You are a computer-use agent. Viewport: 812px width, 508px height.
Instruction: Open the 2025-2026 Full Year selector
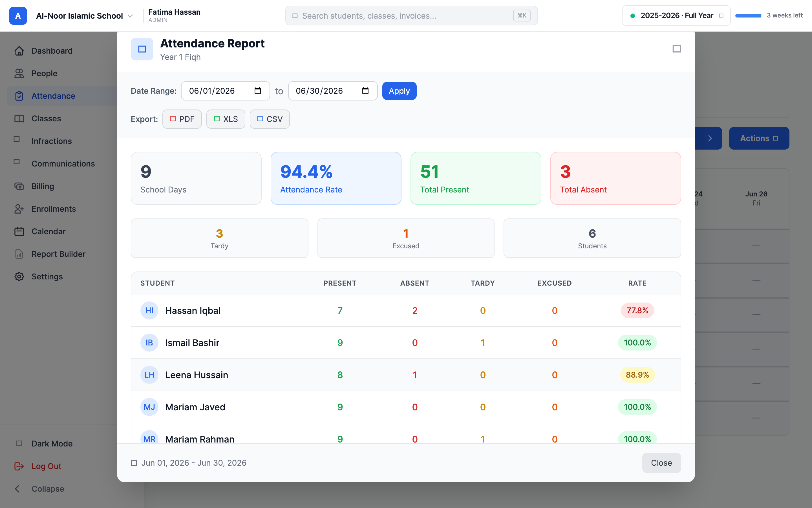pyautogui.click(x=676, y=16)
